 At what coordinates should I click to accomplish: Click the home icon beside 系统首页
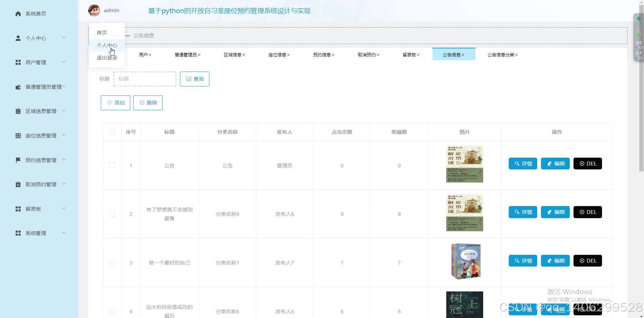pyautogui.click(x=18, y=13)
